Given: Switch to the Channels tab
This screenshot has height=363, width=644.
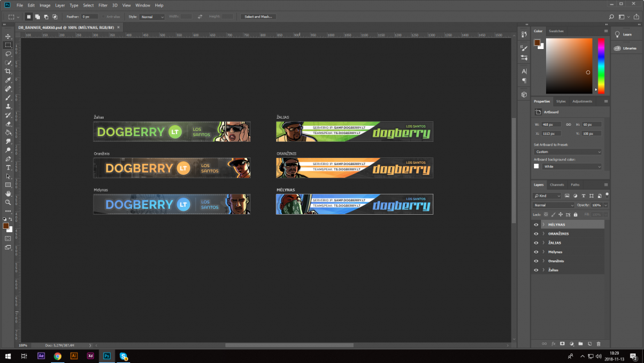Looking at the screenshot, I should [556, 184].
